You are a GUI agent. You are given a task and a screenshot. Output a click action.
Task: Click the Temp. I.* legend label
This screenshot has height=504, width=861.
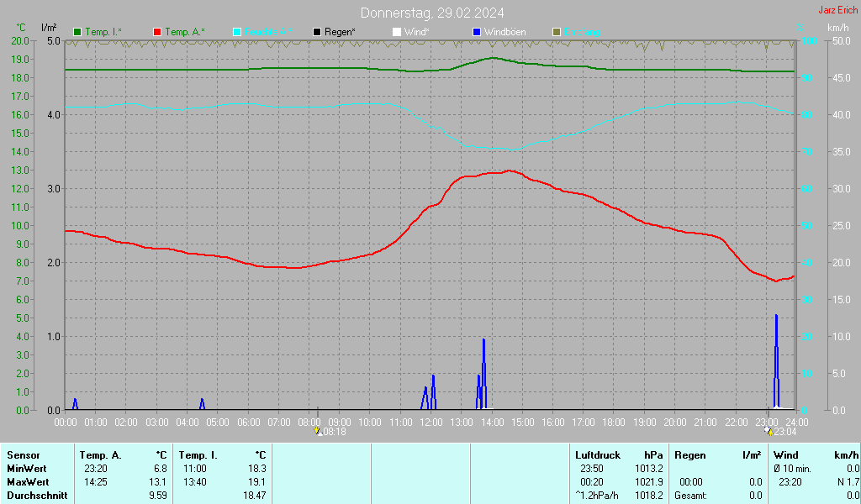(x=103, y=32)
